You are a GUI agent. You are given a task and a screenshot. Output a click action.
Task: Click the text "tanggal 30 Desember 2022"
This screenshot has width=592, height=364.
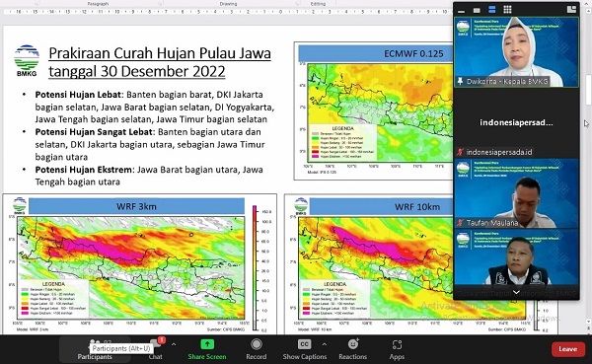tap(137, 71)
